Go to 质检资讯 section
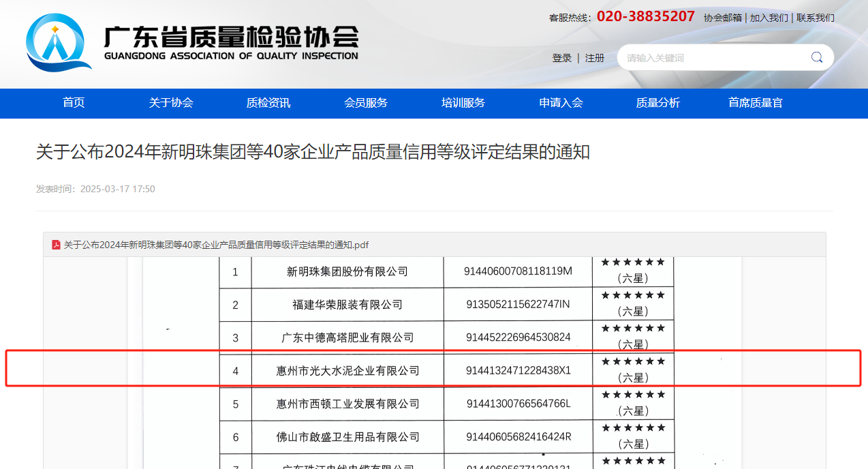 pyautogui.click(x=268, y=103)
